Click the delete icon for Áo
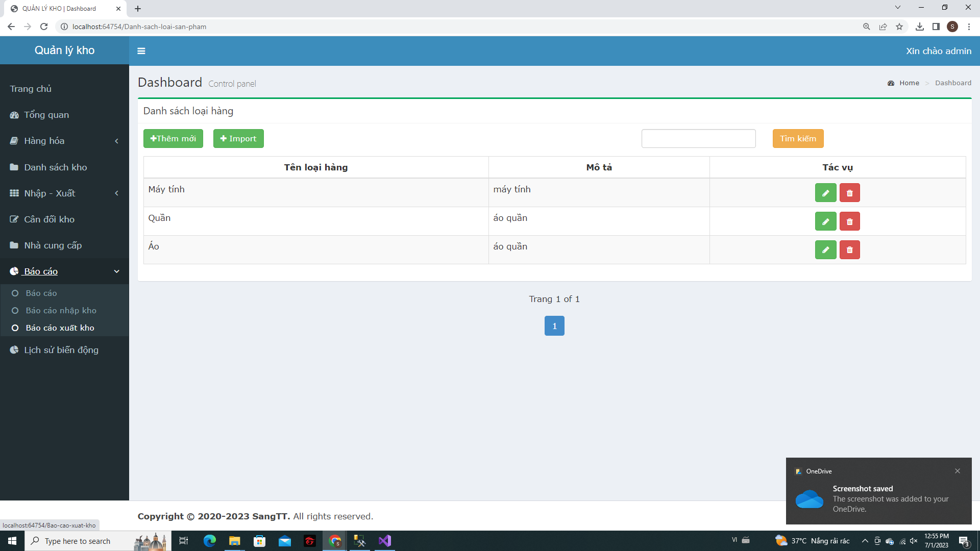Viewport: 980px width, 551px height. tap(849, 249)
